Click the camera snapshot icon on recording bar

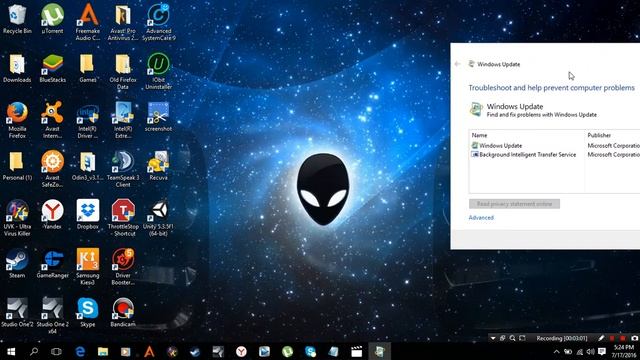click(x=635, y=338)
